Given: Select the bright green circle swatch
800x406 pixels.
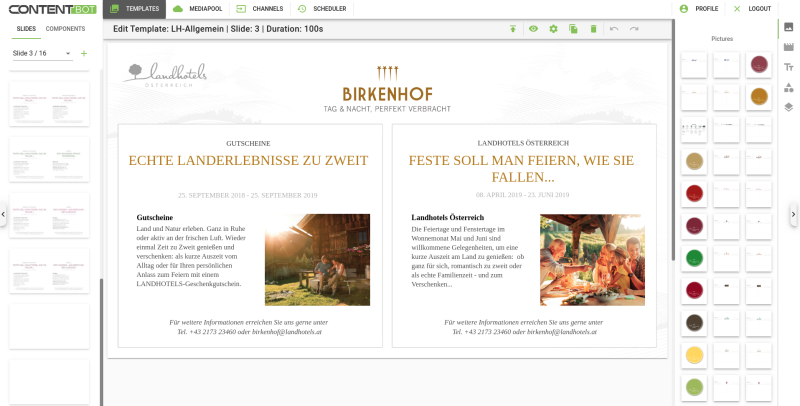Looking at the screenshot, I should (694, 258).
